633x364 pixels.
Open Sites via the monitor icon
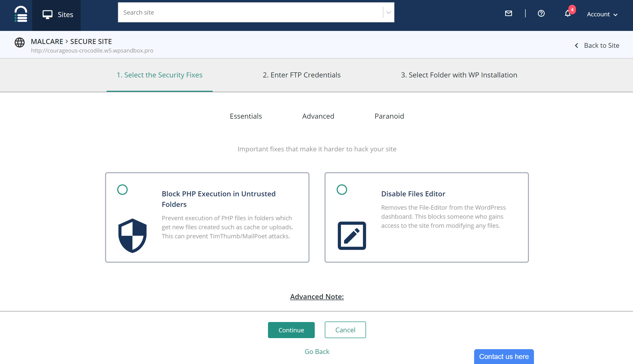(x=47, y=14)
